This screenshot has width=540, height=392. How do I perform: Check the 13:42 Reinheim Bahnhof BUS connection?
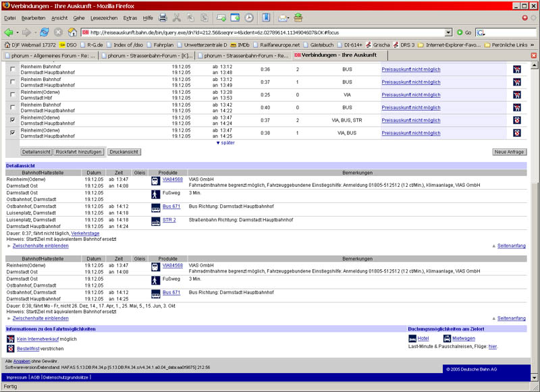tap(12, 107)
